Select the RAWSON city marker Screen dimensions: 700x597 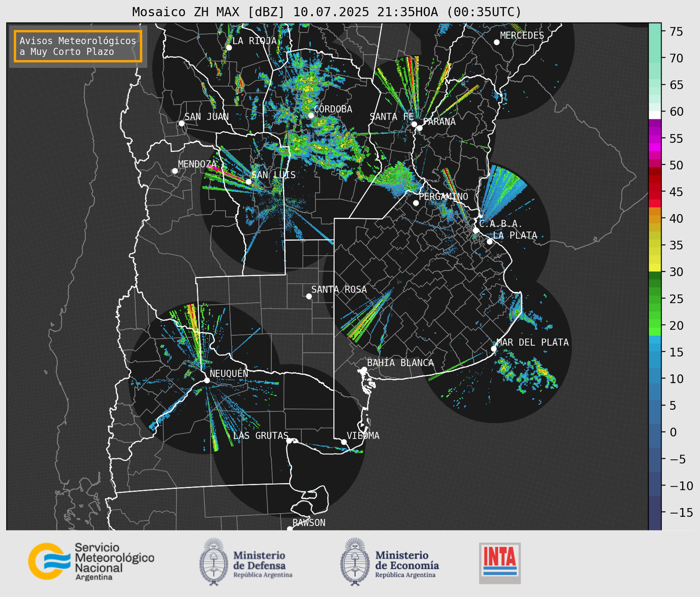click(x=290, y=529)
